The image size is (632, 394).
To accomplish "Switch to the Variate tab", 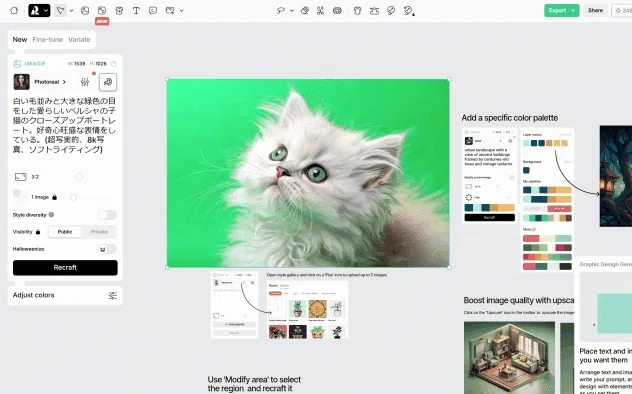I will (x=79, y=39).
